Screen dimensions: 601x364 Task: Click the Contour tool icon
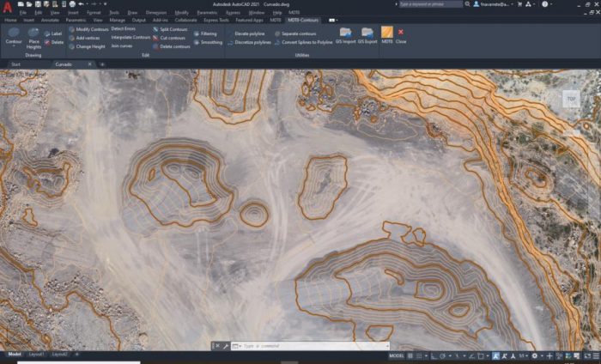[x=14, y=33]
